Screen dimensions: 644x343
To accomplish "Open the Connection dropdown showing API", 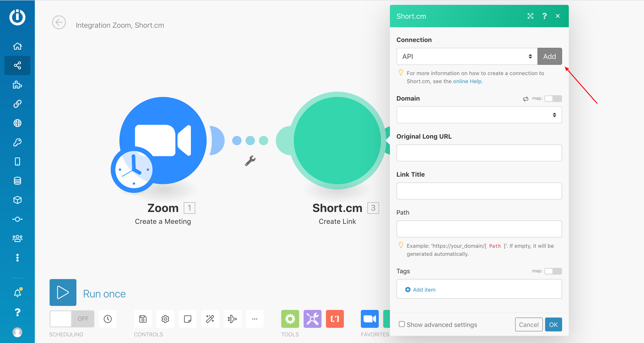I will (x=467, y=56).
